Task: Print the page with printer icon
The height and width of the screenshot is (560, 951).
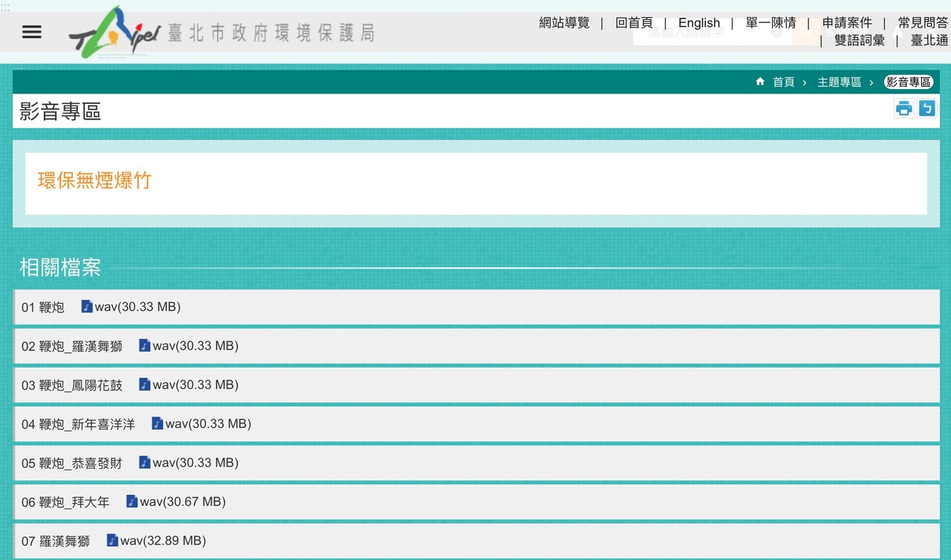Action: point(903,109)
